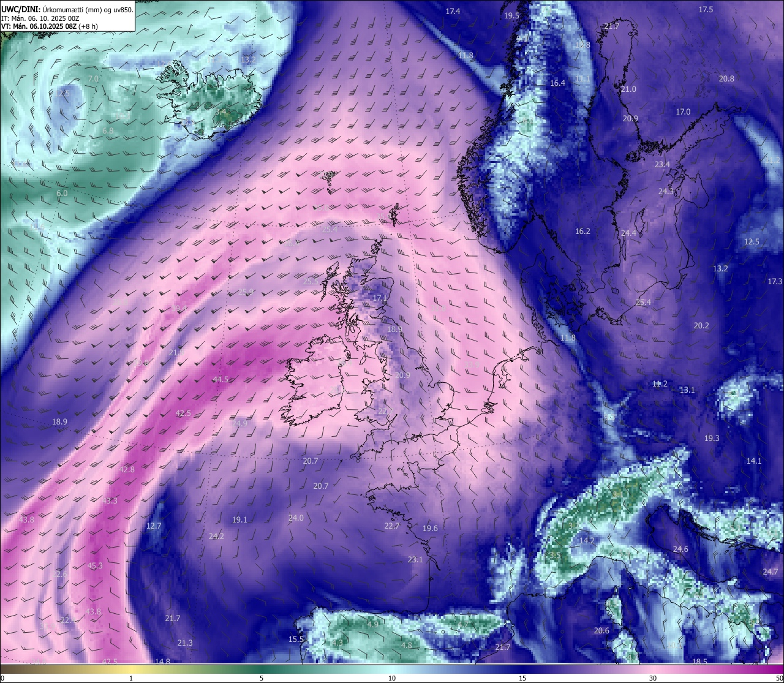The height and width of the screenshot is (683, 784).
Task: Click the 14.1 value on the right side
Action: coord(754,461)
